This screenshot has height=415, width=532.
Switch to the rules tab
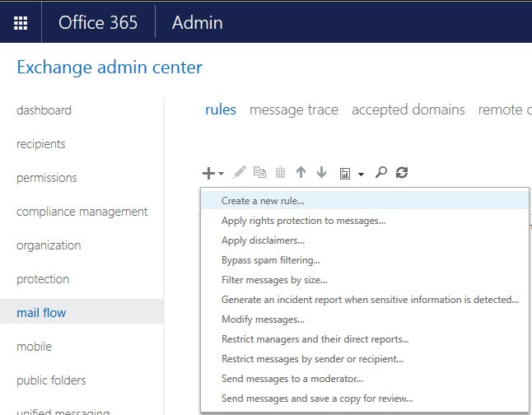(221, 110)
